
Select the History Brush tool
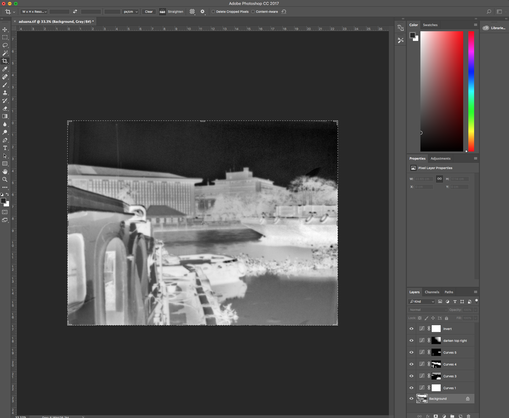pyautogui.click(x=5, y=100)
